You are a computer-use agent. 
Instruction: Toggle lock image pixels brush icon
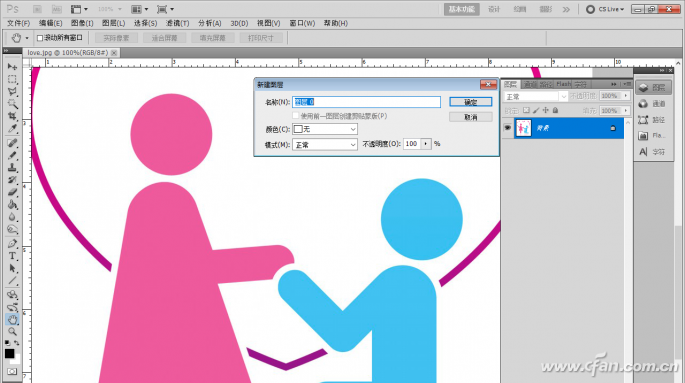tap(536, 110)
